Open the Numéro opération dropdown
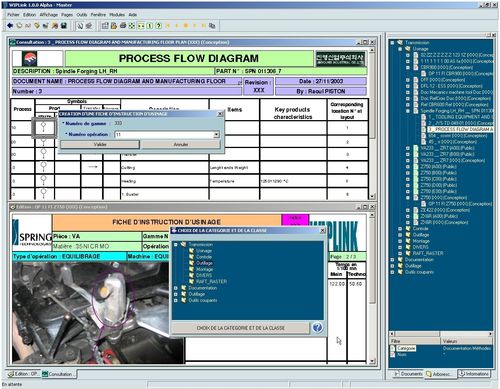 (216, 134)
